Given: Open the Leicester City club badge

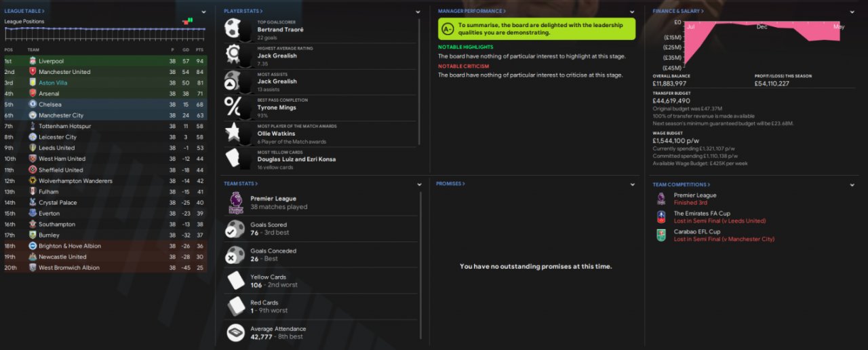Looking at the screenshot, I should (x=33, y=137).
